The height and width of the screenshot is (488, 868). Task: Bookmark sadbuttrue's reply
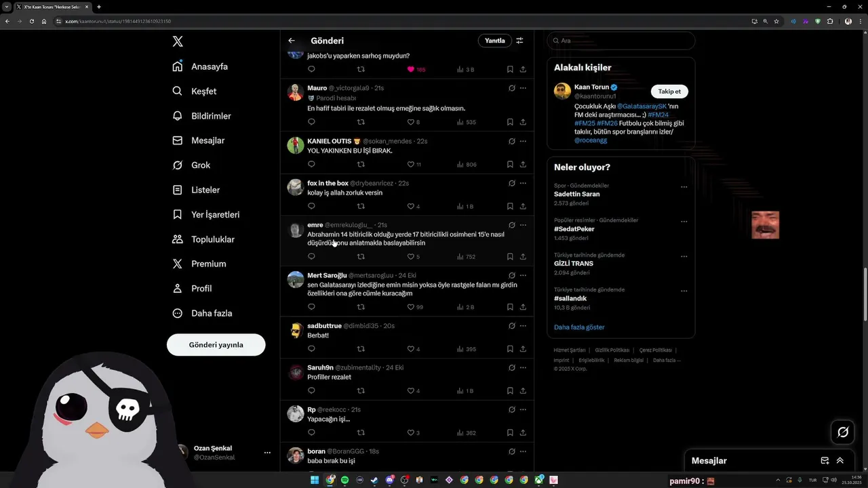pos(510,349)
